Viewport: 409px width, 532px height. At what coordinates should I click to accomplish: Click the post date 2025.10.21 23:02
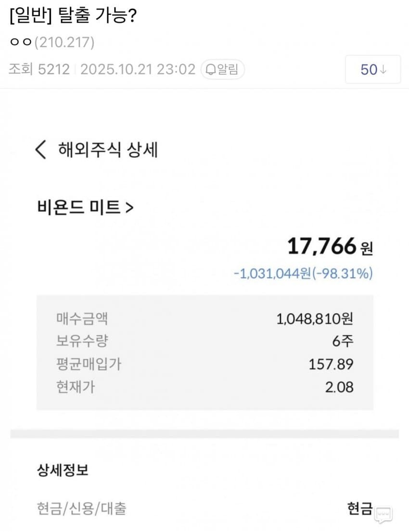pyautogui.click(x=138, y=70)
